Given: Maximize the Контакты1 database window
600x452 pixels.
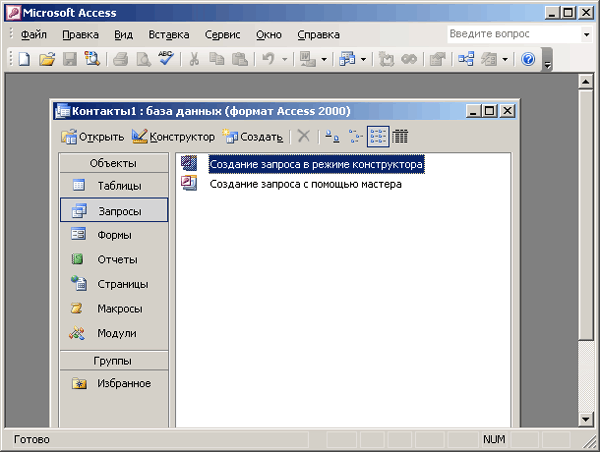Looking at the screenshot, I should click(489, 111).
